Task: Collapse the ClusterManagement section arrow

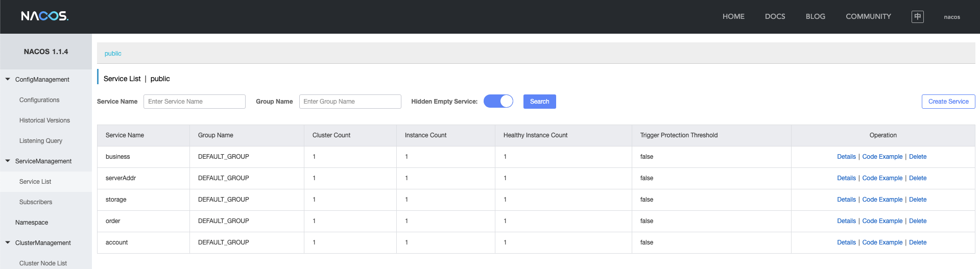Action: pos(8,242)
